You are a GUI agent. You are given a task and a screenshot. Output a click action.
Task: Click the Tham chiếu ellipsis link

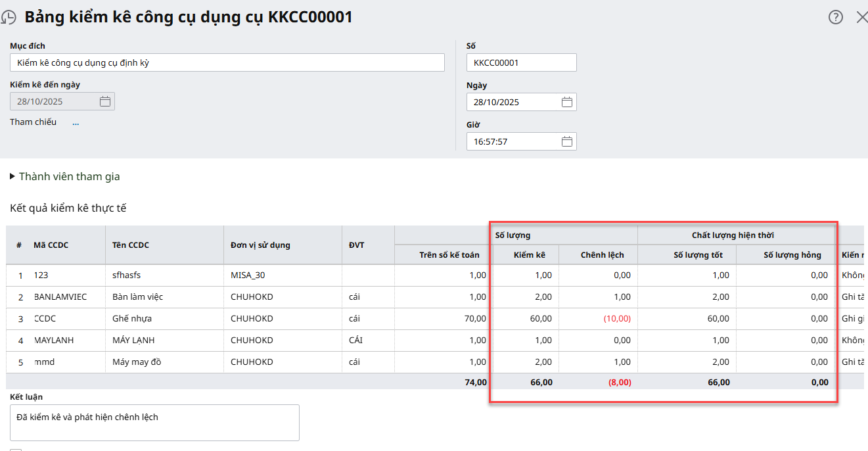click(x=76, y=122)
